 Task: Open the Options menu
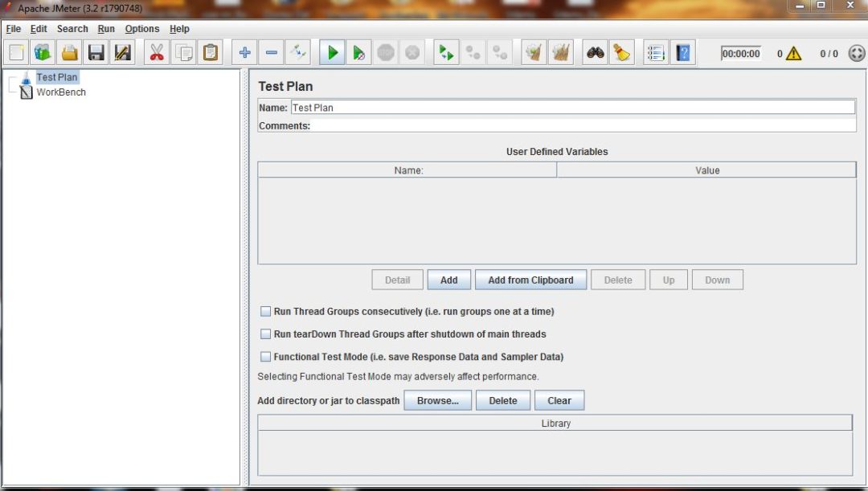point(142,29)
